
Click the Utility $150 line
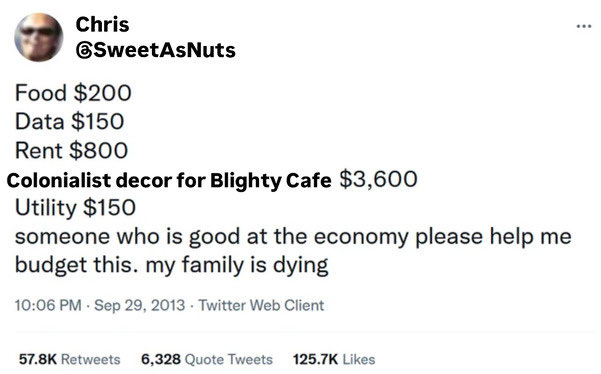pyautogui.click(x=75, y=208)
